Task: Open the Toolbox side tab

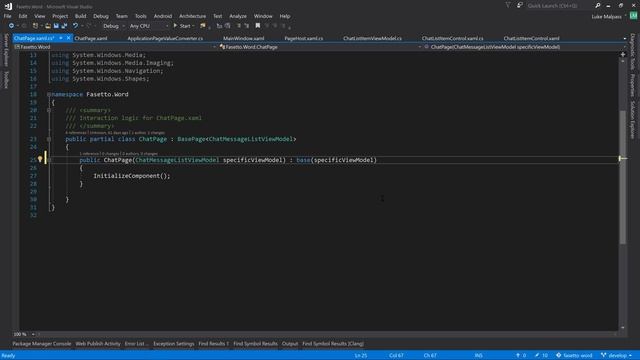Action: coord(6,80)
